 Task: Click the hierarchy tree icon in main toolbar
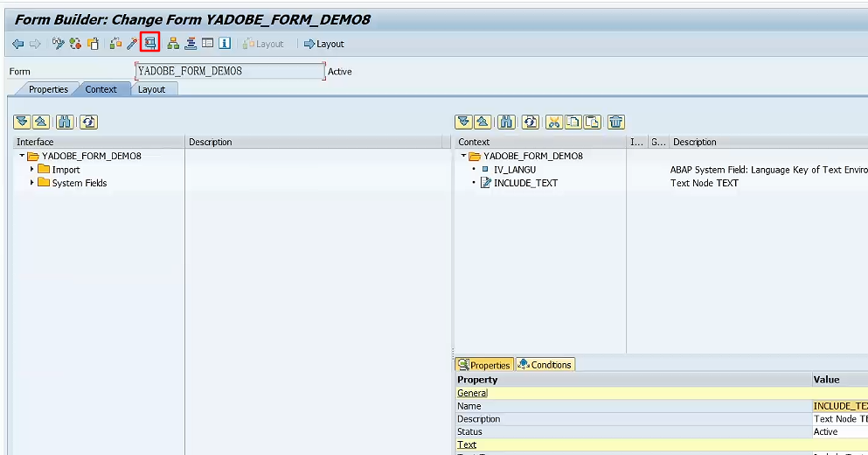click(173, 44)
